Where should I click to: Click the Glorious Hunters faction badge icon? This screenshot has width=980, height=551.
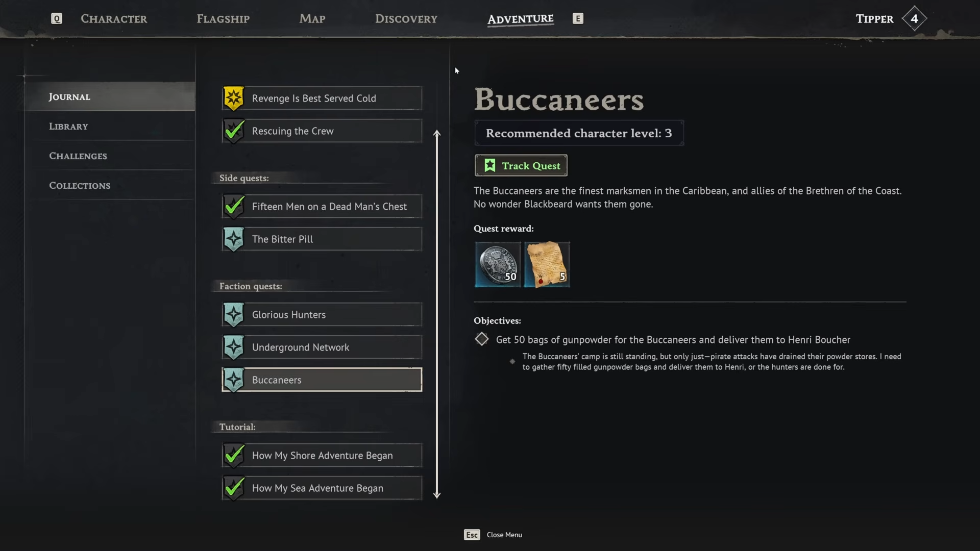coord(234,314)
